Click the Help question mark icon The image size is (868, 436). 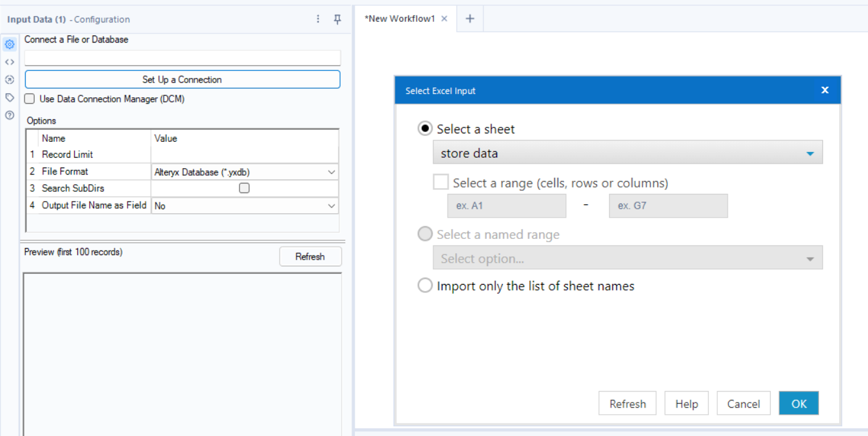[10, 115]
